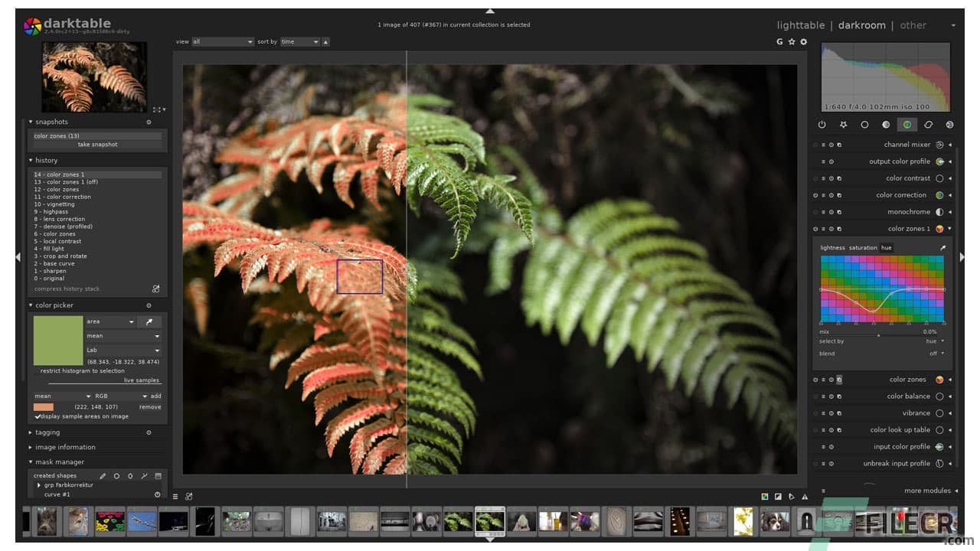Uncheck display sample areas on image
This screenshot has height=551, width=980.
(37, 416)
